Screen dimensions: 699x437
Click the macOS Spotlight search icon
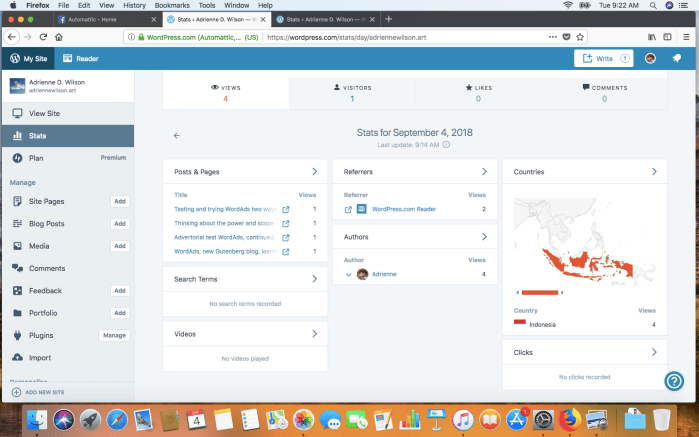pyautogui.click(x=653, y=5)
